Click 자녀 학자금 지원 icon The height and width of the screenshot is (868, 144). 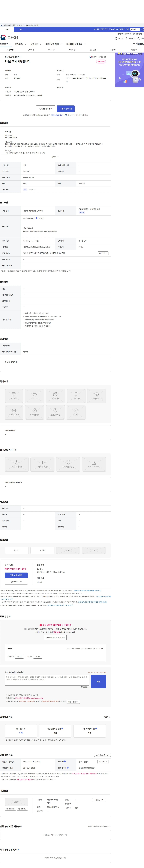pyautogui.click(x=97, y=396)
